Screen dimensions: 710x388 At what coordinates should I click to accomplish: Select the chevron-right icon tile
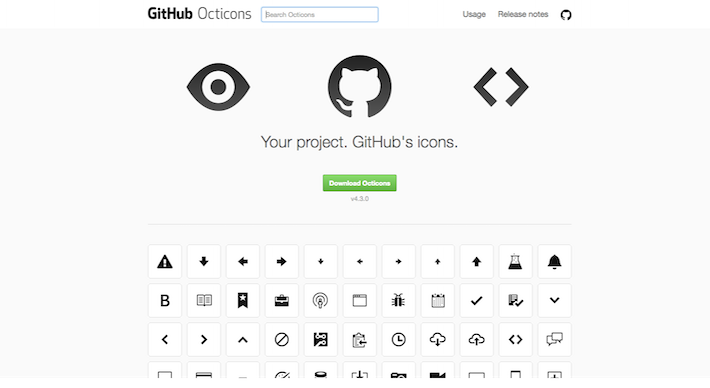coord(204,340)
